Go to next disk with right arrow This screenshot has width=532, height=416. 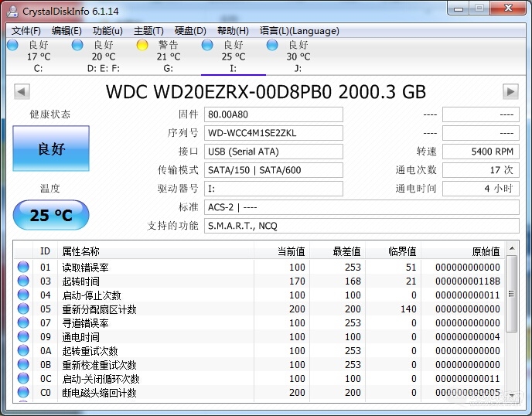point(510,91)
